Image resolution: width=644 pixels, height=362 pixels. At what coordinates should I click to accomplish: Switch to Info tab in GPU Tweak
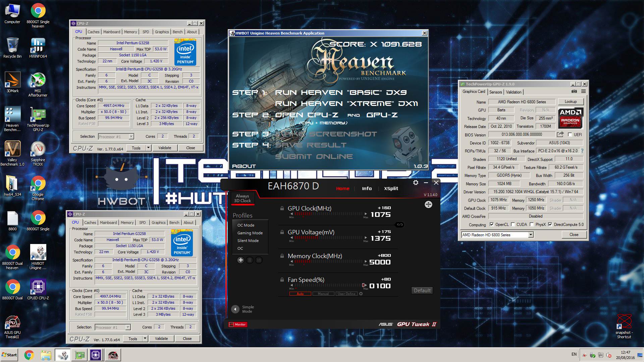click(367, 188)
